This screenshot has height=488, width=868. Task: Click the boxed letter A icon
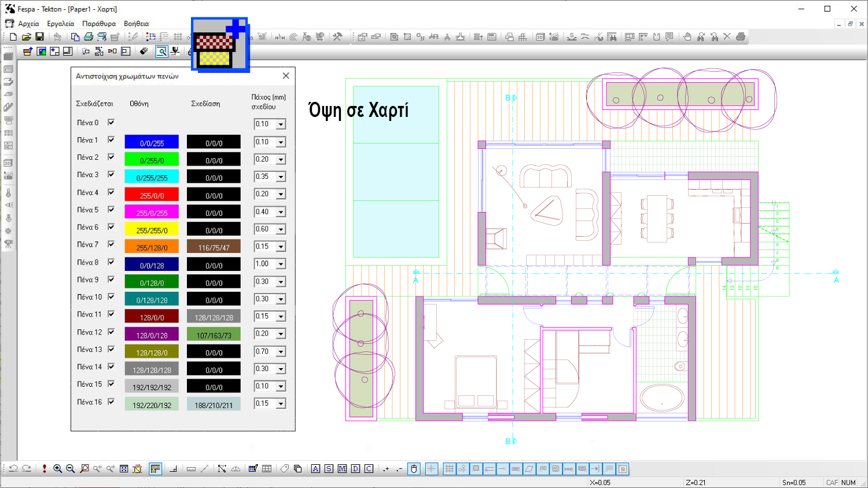[315, 469]
